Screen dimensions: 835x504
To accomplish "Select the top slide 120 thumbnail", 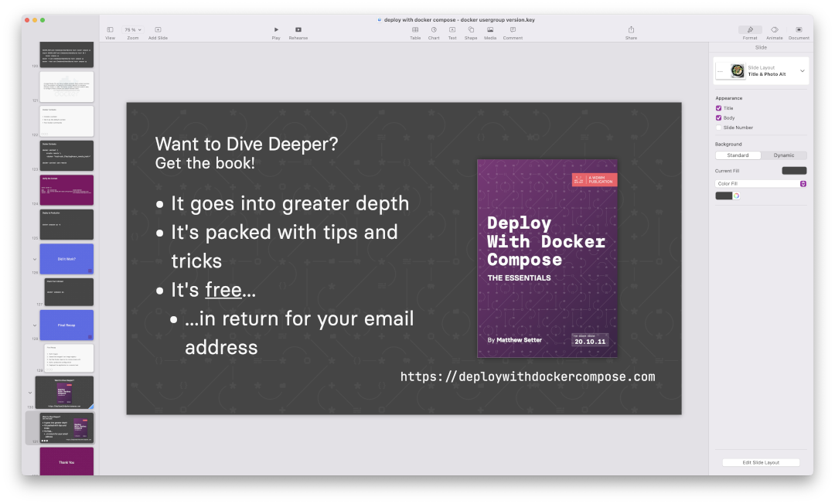I will [x=66, y=54].
